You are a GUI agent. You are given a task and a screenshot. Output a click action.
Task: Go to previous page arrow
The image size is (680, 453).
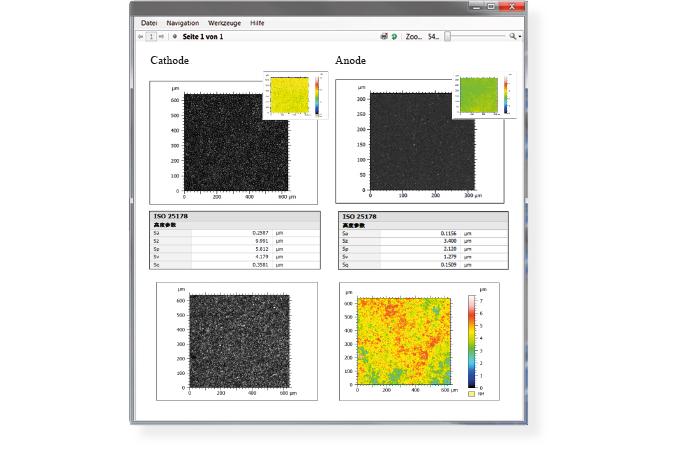pyautogui.click(x=141, y=37)
